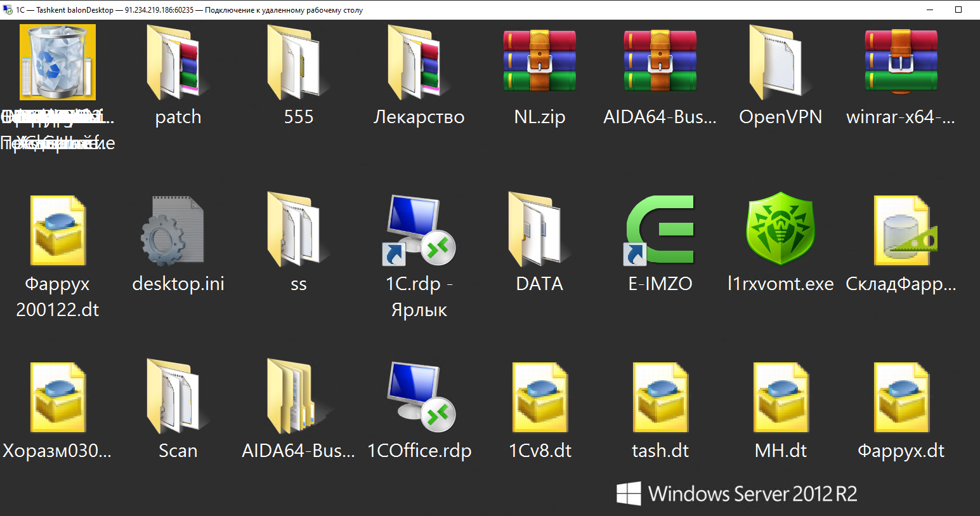Image resolution: width=980 pixels, height=516 pixels.
Task: Open the 555 folder
Action: click(298, 62)
